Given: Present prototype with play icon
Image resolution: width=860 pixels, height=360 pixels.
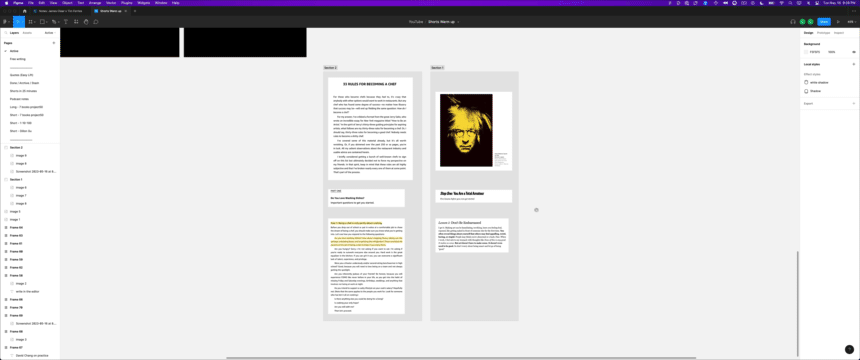Looking at the screenshot, I should (838, 22).
